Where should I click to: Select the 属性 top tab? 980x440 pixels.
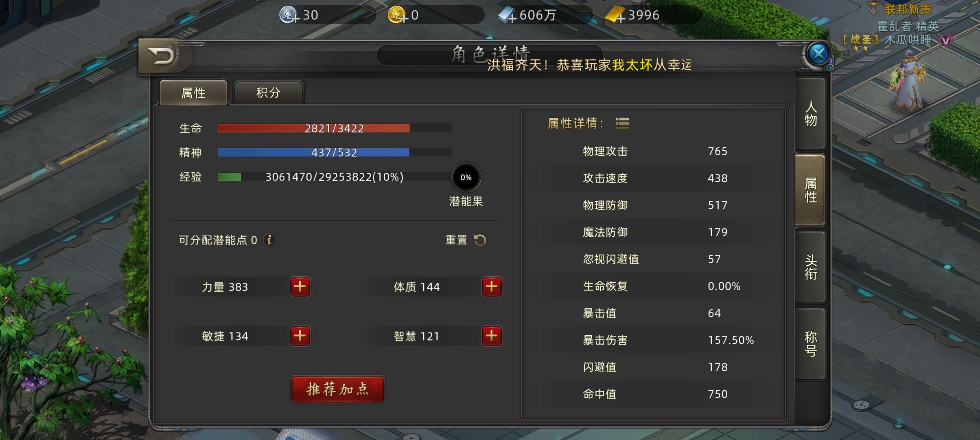pyautogui.click(x=193, y=92)
